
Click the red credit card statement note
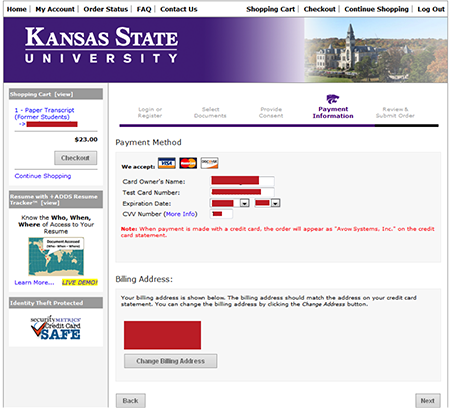coord(277,232)
